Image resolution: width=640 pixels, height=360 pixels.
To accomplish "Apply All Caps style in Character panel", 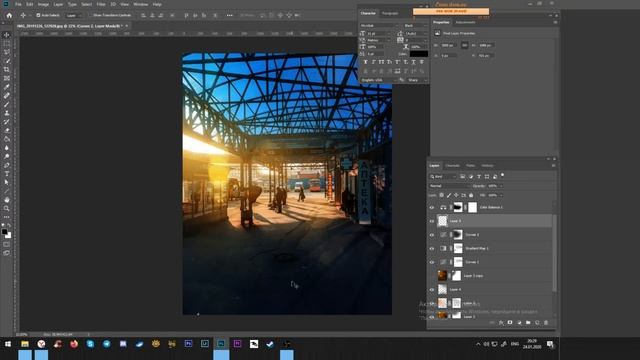I will pos(381,62).
